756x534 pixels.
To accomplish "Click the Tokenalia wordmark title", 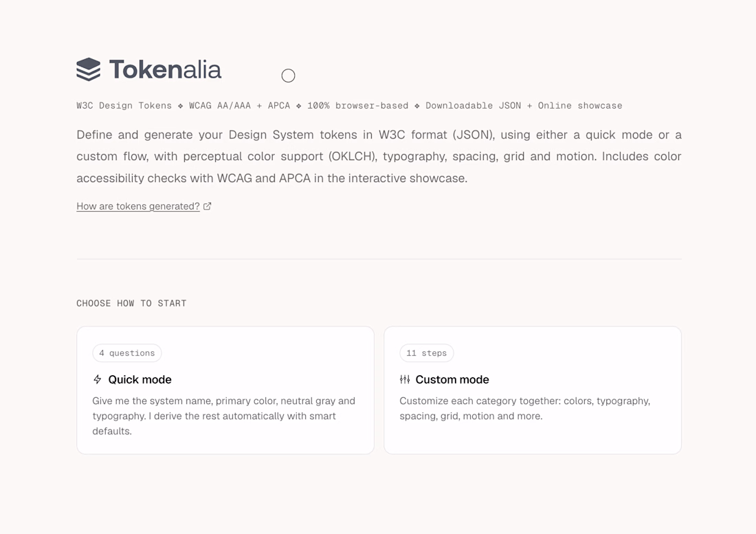I will pyautogui.click(x=166, y=69).
